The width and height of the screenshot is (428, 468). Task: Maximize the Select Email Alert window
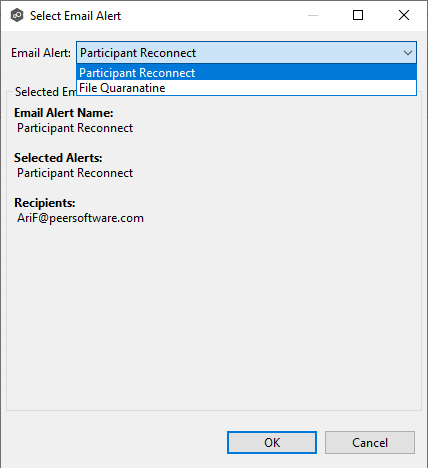click(358, 15)
